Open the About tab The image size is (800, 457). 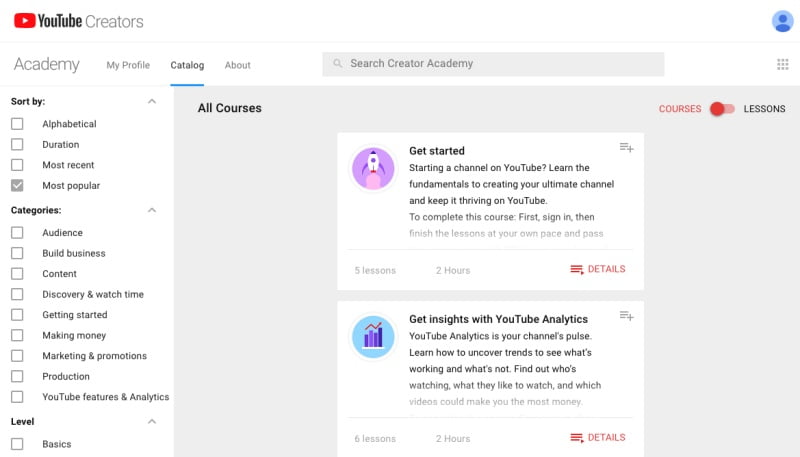click(x=237, y=65)
